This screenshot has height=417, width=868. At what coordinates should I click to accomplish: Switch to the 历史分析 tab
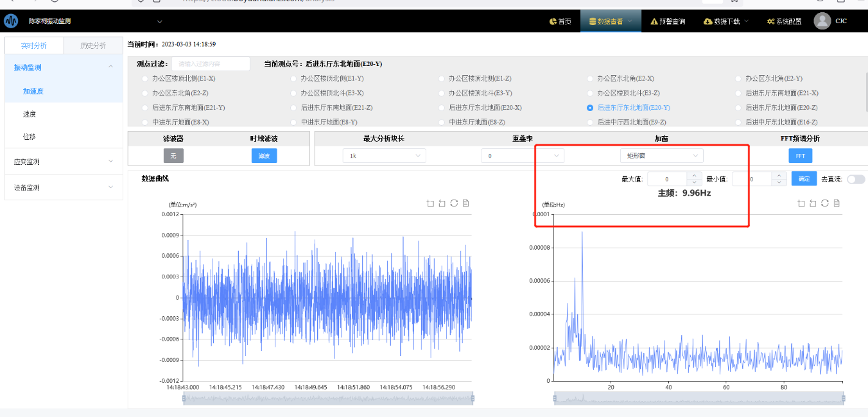point(93,46)
